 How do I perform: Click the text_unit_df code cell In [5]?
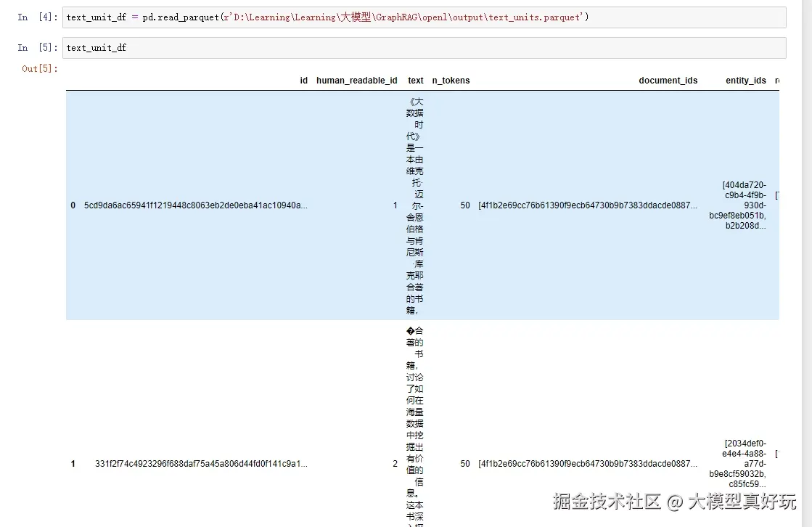point(424,48)
